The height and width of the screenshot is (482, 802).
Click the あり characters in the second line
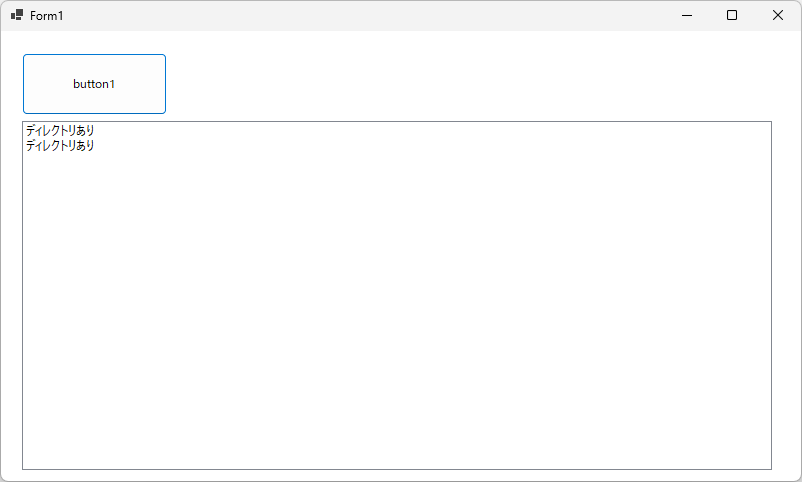(x=85, y=145)
